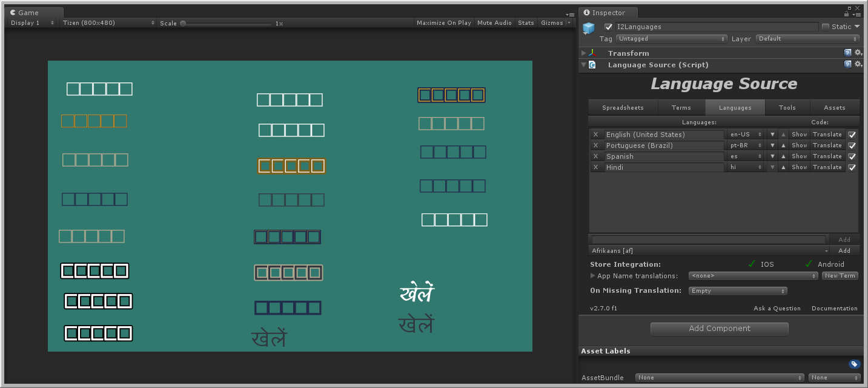Open the Spreadsheets tab
The width and height of the screenshot is (868, 388).
(x=623, y=108)
